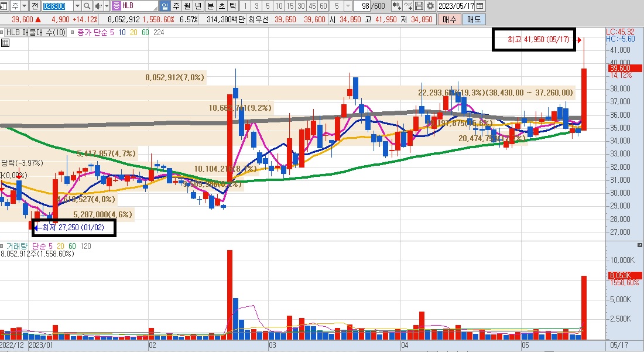Viewport: 644px width, 352px height.
Task: Click the stock search magnifier icon
Action: click(x=87, y=6)
